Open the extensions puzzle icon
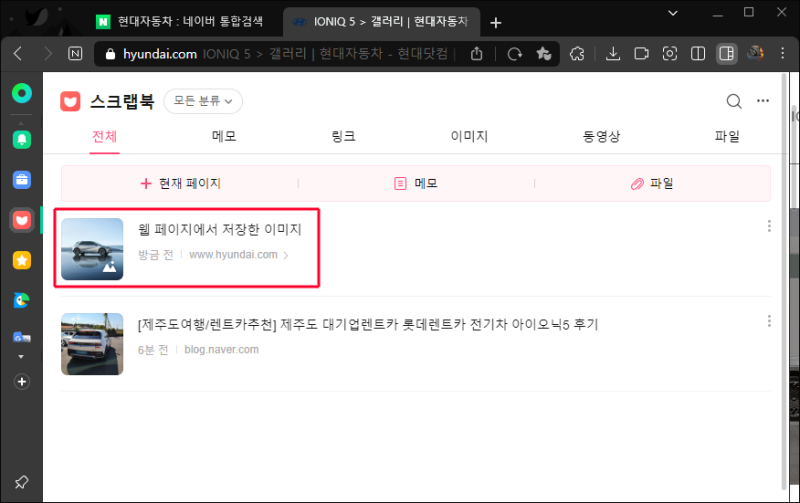Viewport: 800px width, 503px height. click(x=577, y=54)
